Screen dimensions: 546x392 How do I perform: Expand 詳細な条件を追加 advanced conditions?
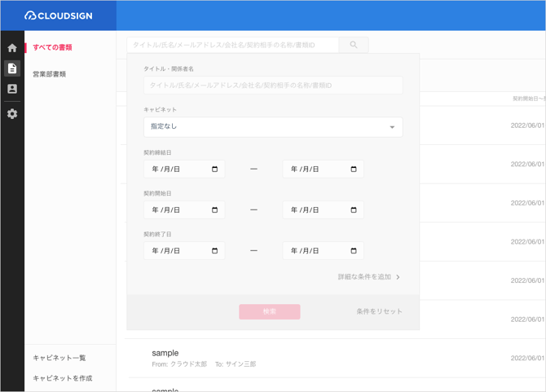click(369, 277)
